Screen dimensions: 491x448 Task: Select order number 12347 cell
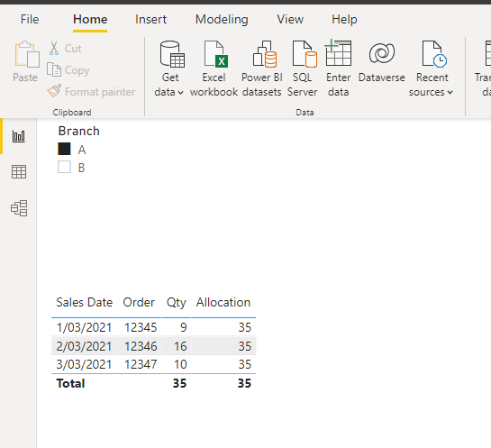tap(141, 364)
